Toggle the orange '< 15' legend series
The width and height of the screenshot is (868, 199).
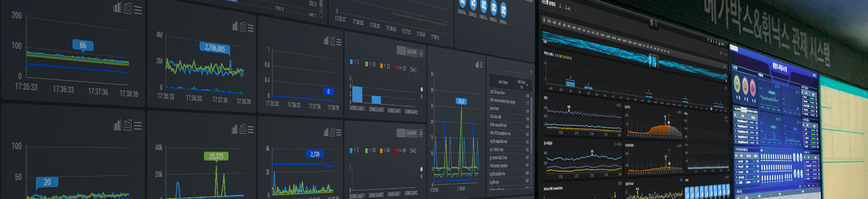click(385, 66)
